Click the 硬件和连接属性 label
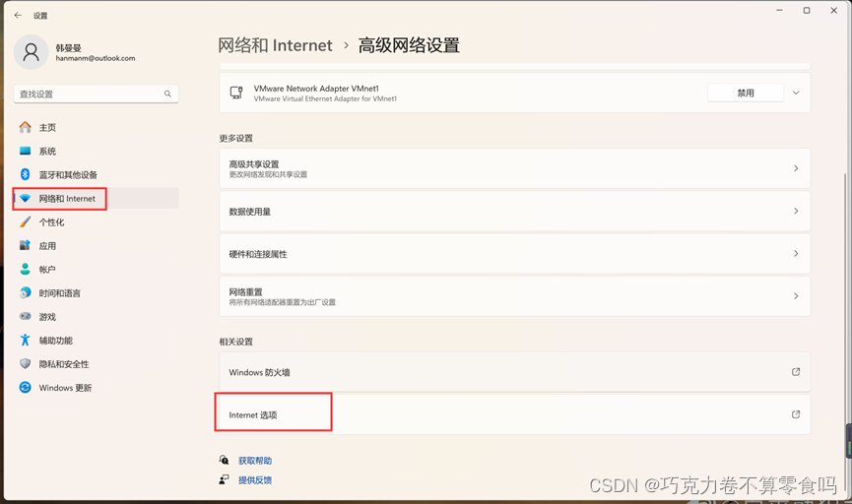Screen dimensions: 852x504 tap(258, 254)
